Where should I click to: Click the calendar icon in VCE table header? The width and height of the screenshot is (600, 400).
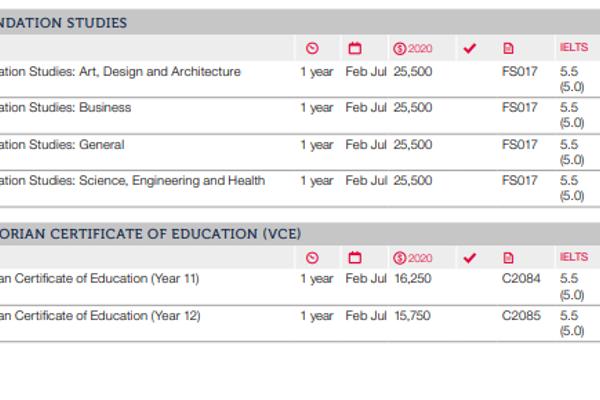point(354,258)
